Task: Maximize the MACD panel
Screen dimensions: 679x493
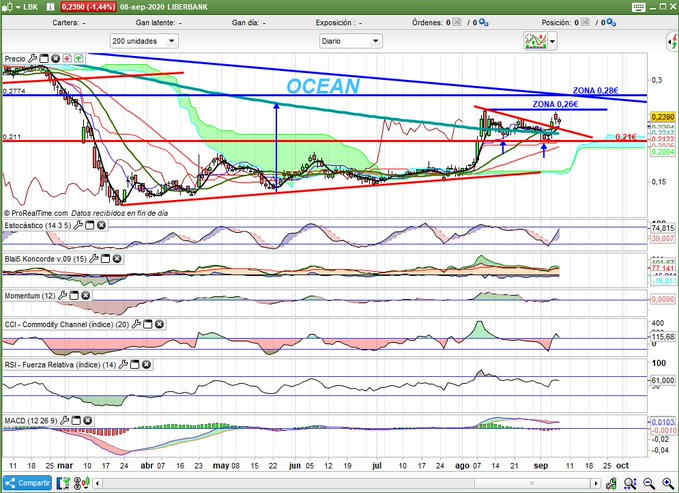Action: 76,420
